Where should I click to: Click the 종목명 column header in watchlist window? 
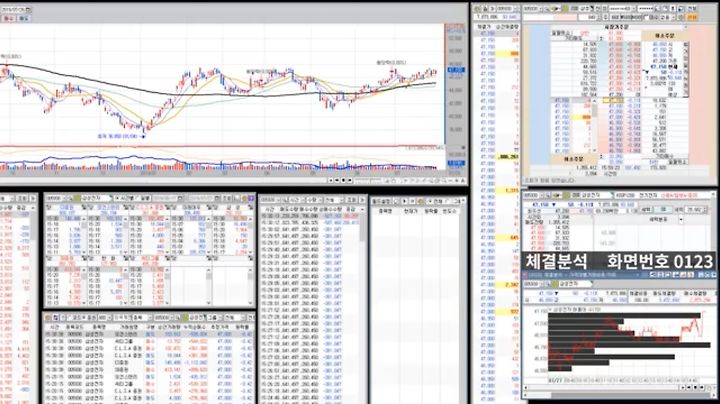pos(387,211)
